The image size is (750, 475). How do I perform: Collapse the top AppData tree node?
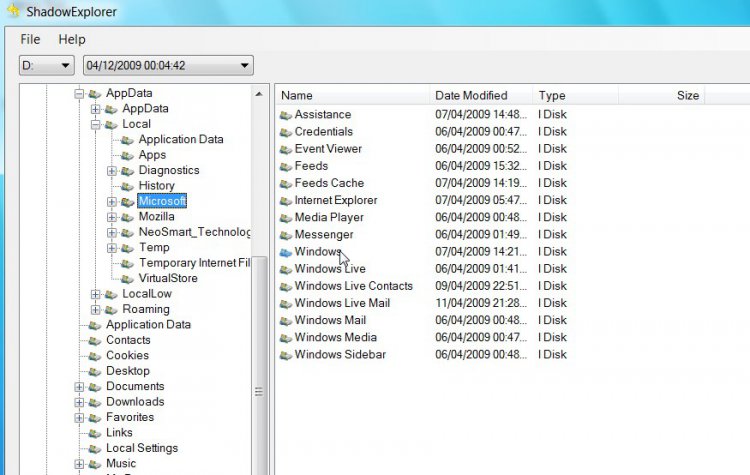(79, 94)
